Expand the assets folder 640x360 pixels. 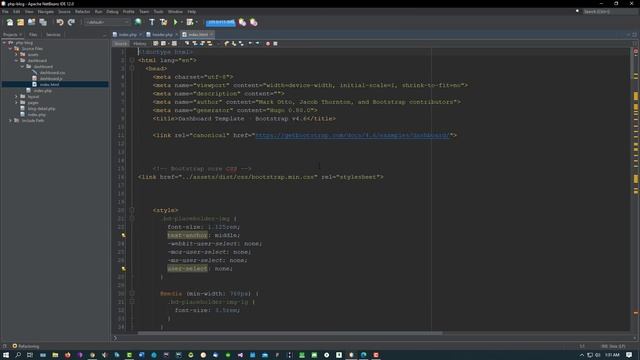pos(17,54)
